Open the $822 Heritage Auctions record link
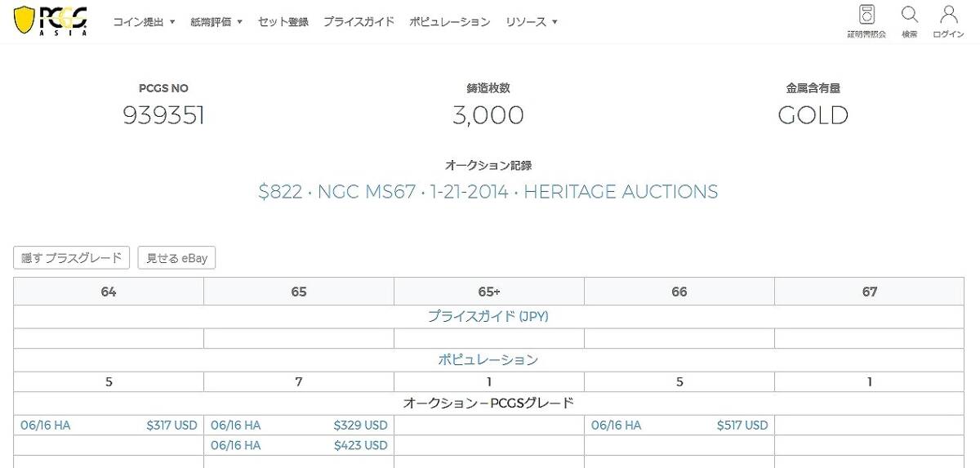The image size is (980, 468). 488,192
